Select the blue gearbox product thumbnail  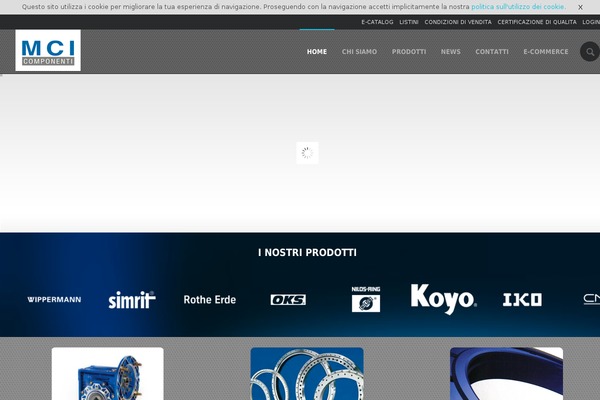point(108,374)
